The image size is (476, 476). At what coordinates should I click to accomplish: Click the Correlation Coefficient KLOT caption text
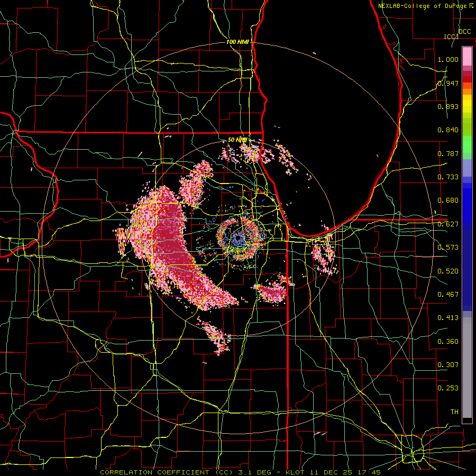(x=240, y=472)
